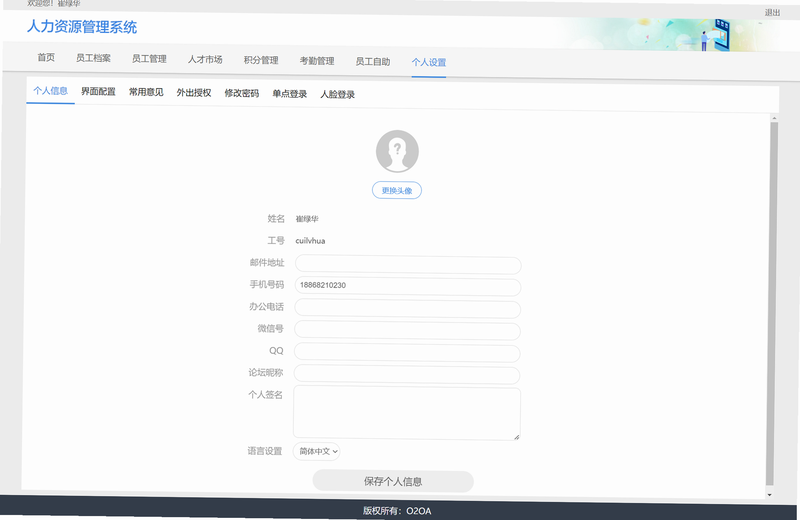Expand the 语言设置 简体中文 dropdown
Image resolution: width=800 pixels, height=520 pixels.
pyautogui.click(x=316, y=451)
